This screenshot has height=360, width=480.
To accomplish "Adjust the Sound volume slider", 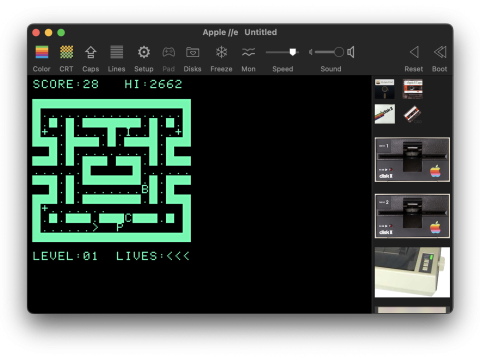I will (329, 52).
